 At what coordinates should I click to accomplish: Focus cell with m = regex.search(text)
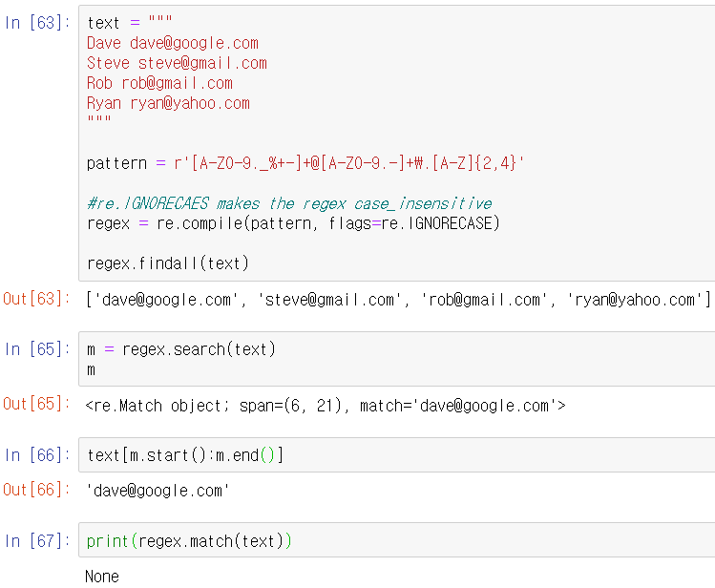coord(397,359)
